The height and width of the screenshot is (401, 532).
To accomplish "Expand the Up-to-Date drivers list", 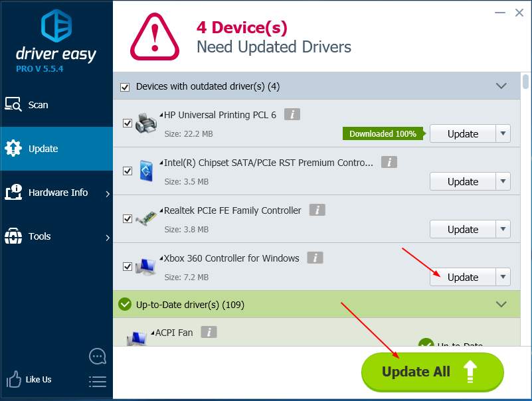I will coord(501,304).
